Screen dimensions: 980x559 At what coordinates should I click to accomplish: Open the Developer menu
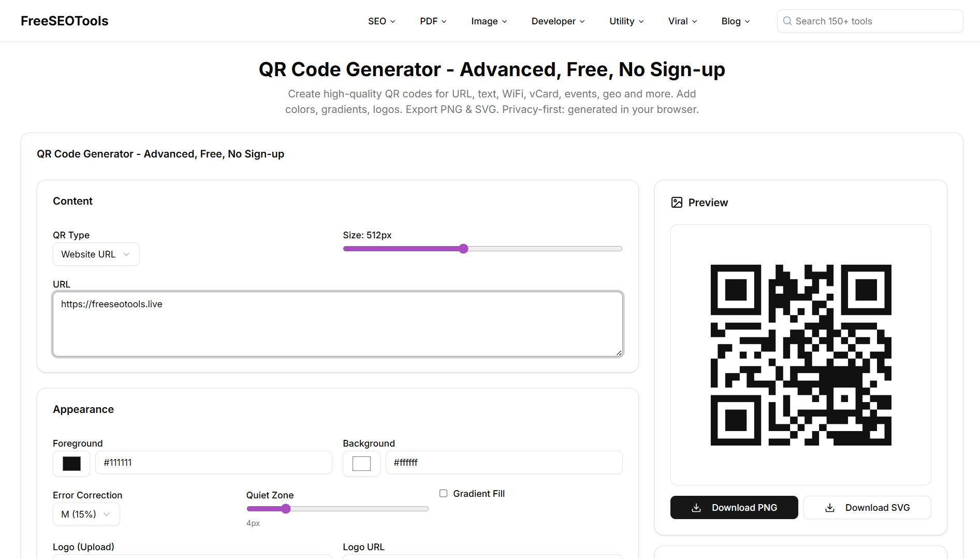click(x=558, y=21)
